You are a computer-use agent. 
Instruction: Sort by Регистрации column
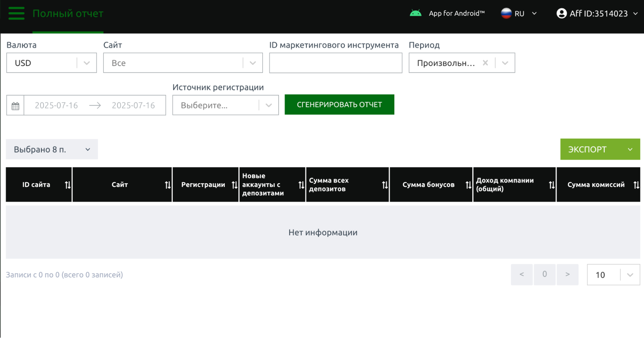pos(234,185)
